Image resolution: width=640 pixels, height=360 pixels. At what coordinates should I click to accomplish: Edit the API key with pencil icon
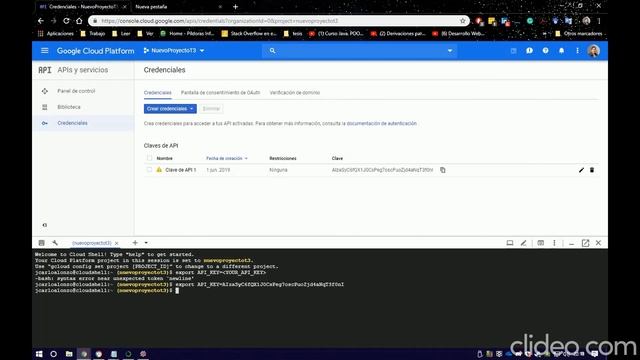tap(581, 170)
